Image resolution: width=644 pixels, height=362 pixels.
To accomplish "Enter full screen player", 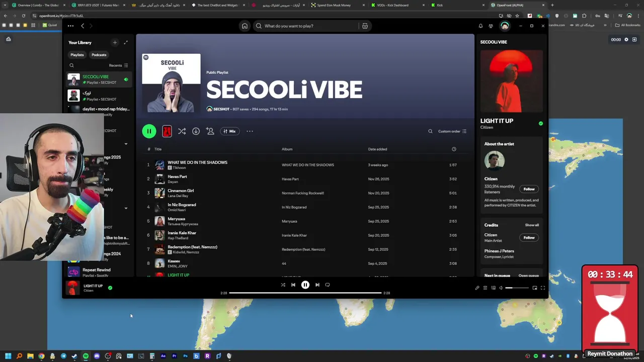I will pyautogui.click(x=542, y=288).
